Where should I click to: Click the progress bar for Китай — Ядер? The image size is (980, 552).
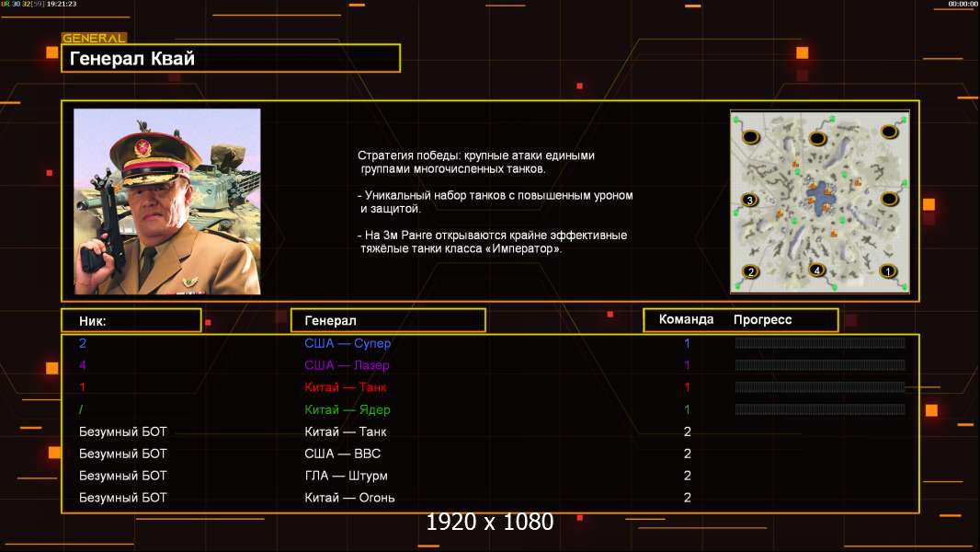[x=819, y=409]
